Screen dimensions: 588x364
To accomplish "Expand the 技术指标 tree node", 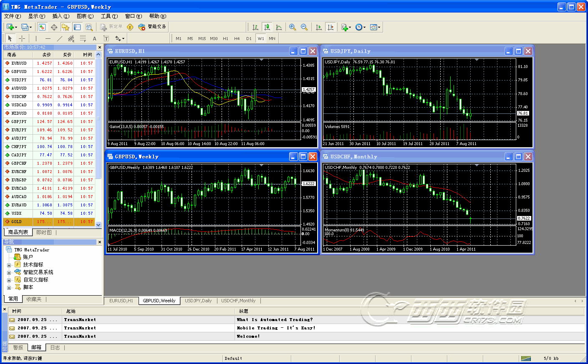I will pos(9,265).
